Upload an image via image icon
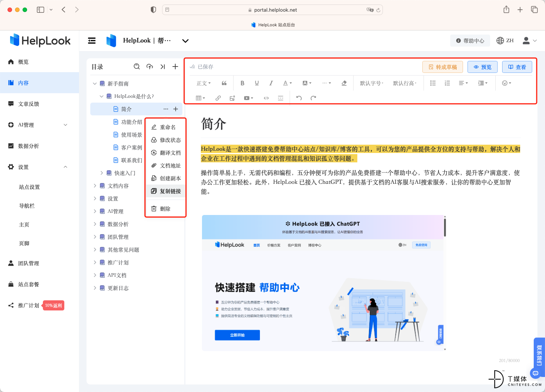545x392 pixels. click(232, 98)
